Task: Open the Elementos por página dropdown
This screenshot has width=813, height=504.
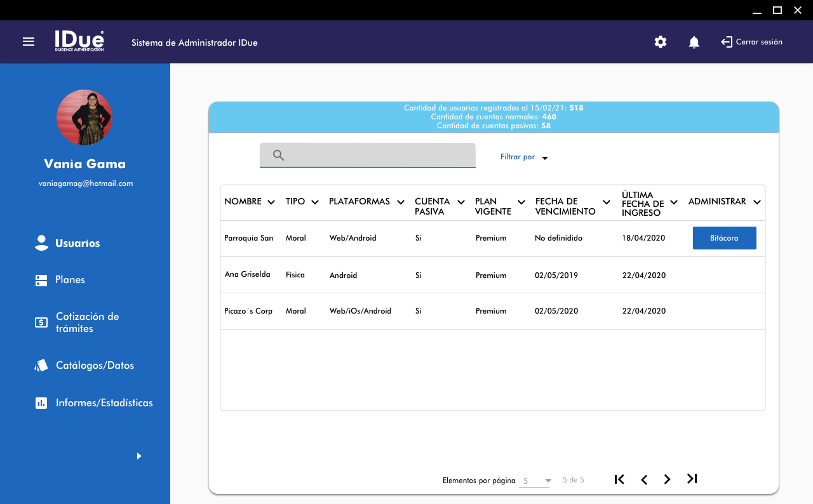Action: point(535,481)
